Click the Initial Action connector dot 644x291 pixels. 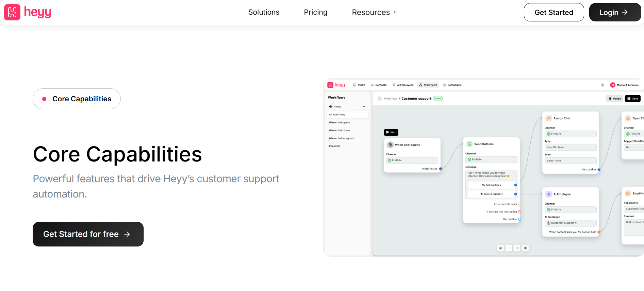click(x=441, y=169)
